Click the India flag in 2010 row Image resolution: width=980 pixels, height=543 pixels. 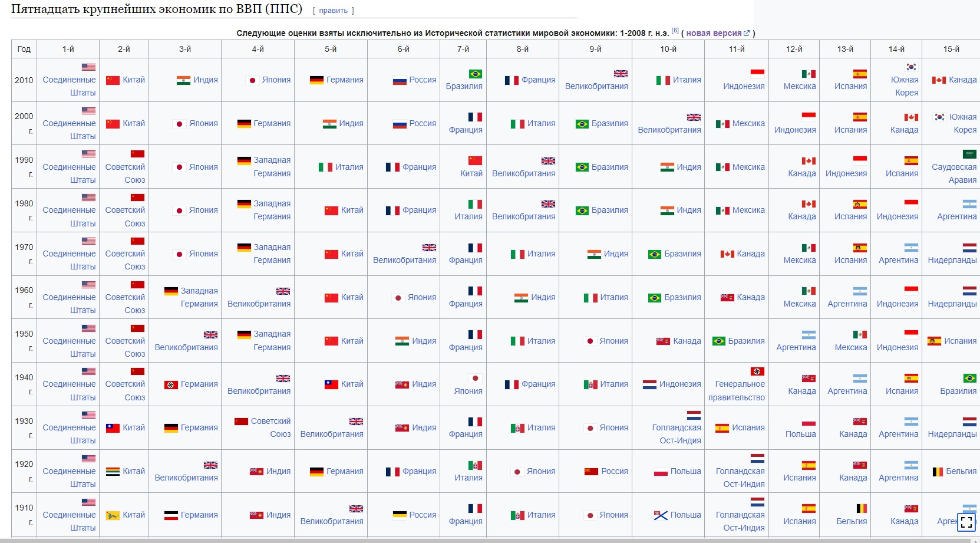click(183, 80)
